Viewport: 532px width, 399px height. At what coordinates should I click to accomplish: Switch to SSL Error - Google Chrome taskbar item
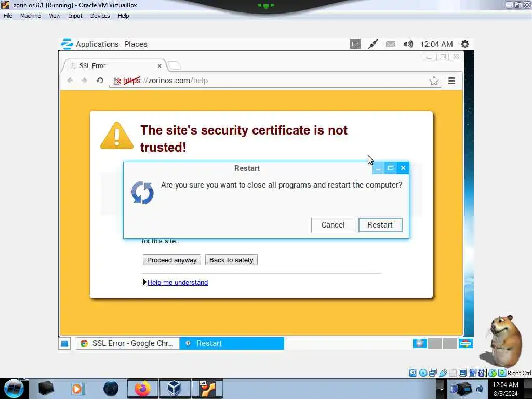coord(128,343)
